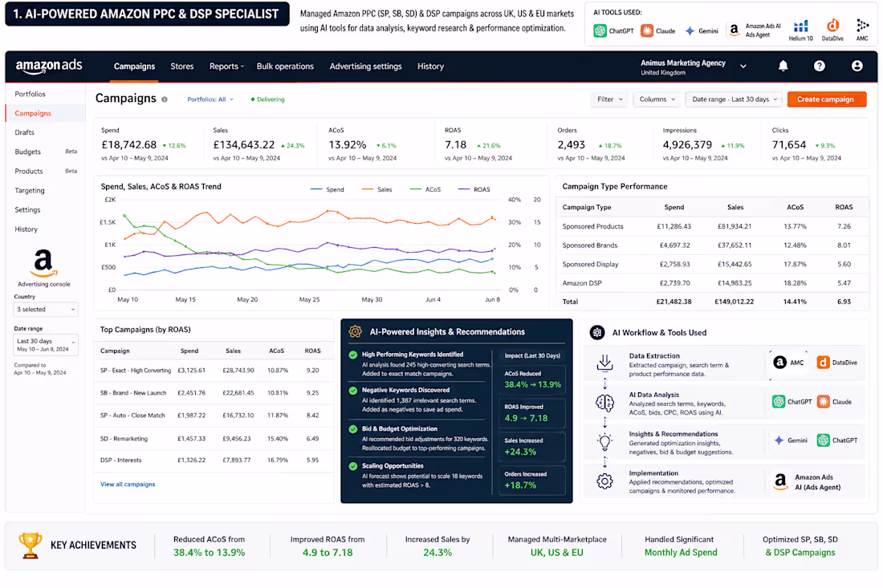Open the Stores tab
This screenshot has height=588, width=883.
[x=182, y=67]
